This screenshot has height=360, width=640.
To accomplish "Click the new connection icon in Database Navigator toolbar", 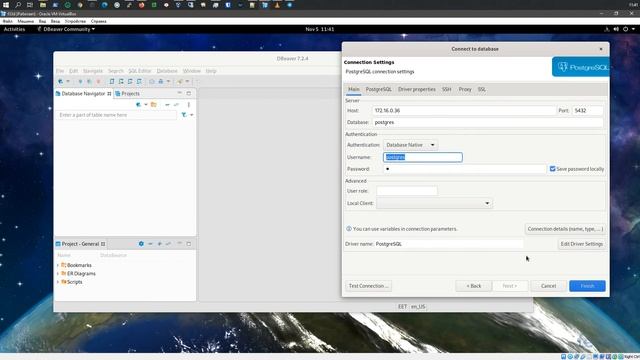I will point(138,104).
